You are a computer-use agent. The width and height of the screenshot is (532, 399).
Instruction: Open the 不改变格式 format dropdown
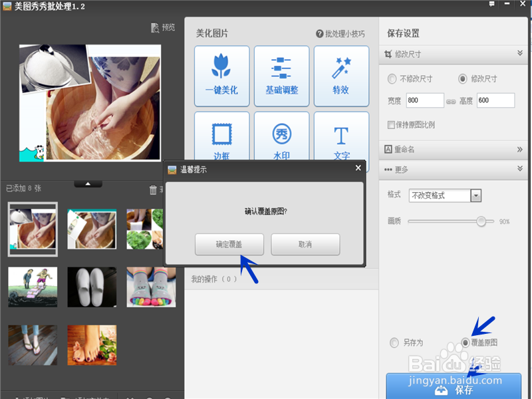474,196
